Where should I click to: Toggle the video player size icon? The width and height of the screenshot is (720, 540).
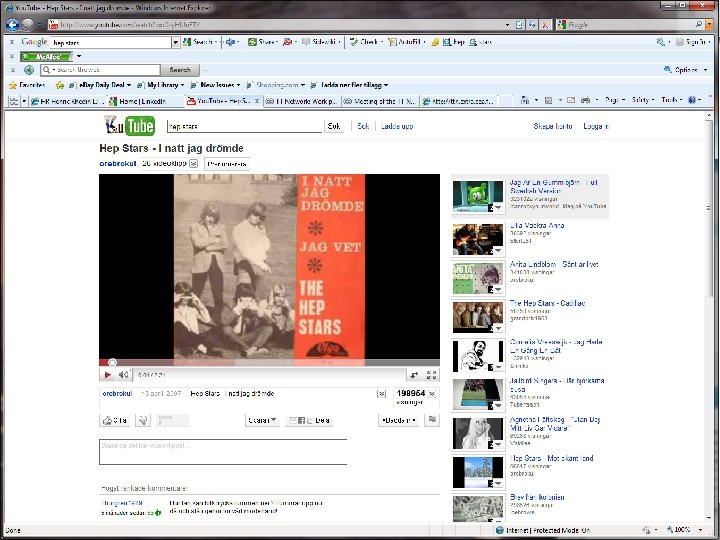pos(414,375)
